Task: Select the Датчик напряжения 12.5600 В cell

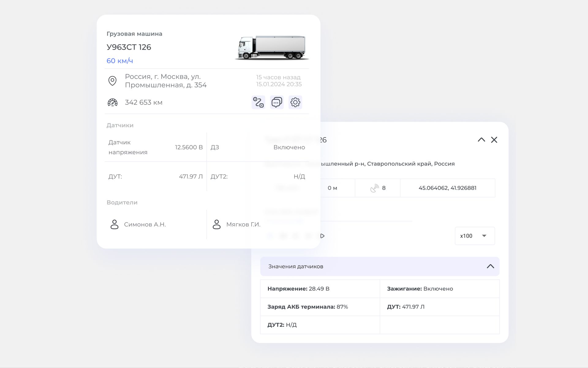Action: [x=155, y=147]
